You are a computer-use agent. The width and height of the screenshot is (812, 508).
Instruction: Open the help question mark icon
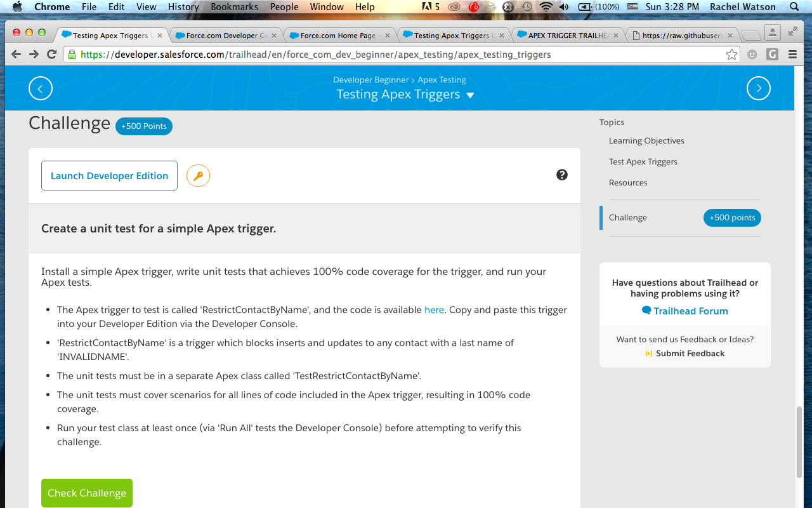[x=562, y=175]
